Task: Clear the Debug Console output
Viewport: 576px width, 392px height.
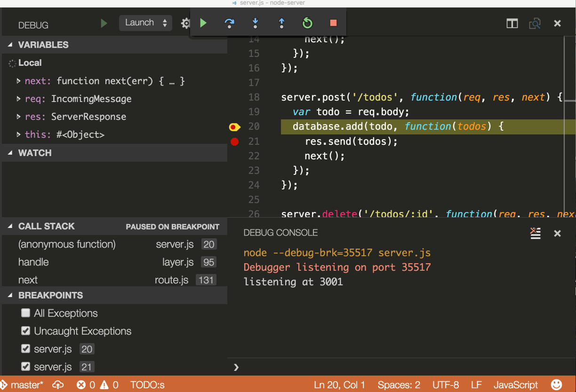Action: [x=535, y=233]
